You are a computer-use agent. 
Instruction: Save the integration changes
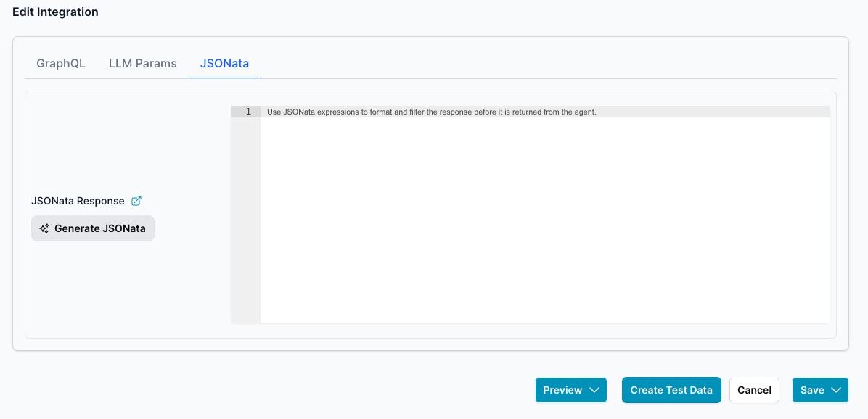[811, 390]
